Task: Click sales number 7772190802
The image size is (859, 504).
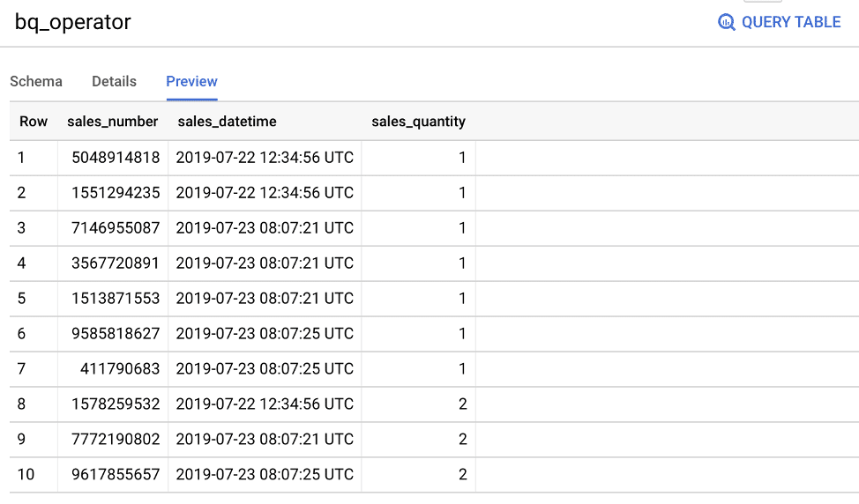Action: 113,439
